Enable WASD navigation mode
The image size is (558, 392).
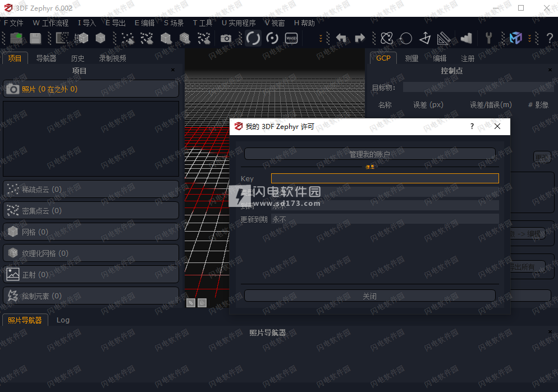291,38
